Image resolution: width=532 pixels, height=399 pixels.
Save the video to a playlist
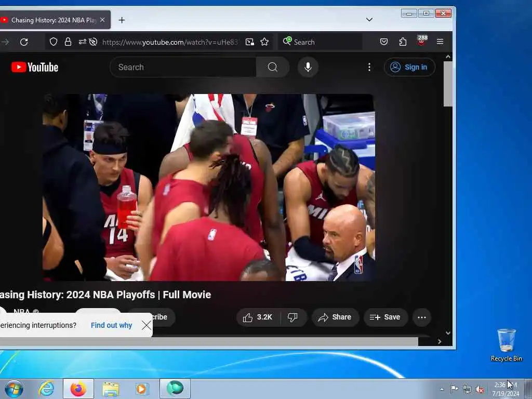(x=385, y=317)
